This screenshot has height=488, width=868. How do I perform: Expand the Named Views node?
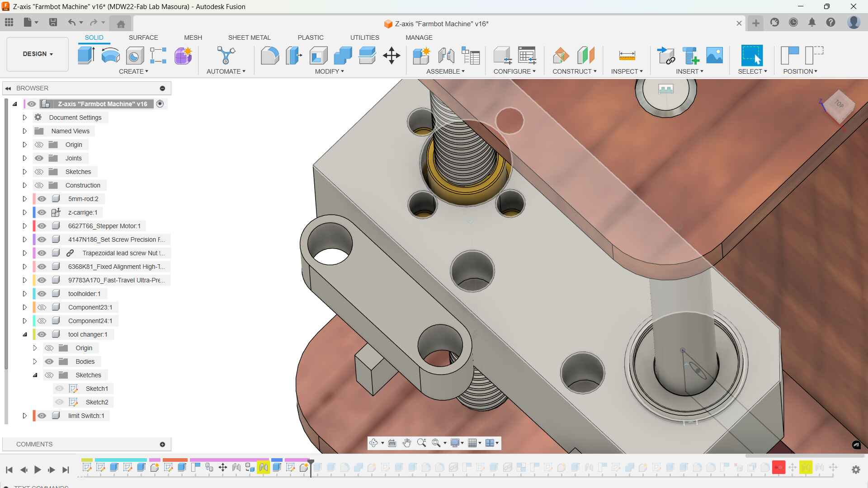click(x=24, y=131)
